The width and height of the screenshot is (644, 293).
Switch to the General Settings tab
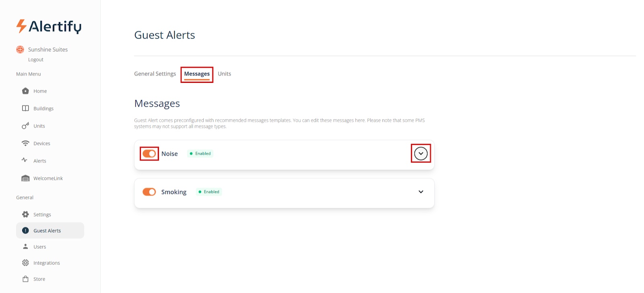coord(155,74)
